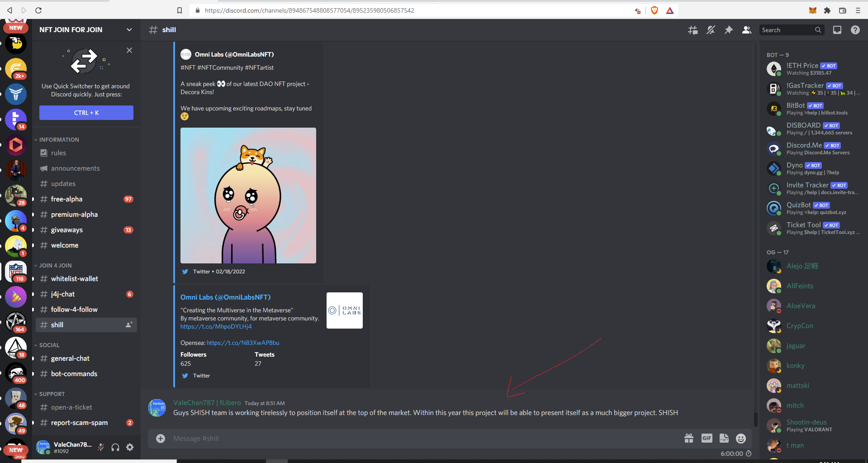This screenshot has height=463, width=868.
Task: Toggle notification settings bell icon
Action: point(711,30)
